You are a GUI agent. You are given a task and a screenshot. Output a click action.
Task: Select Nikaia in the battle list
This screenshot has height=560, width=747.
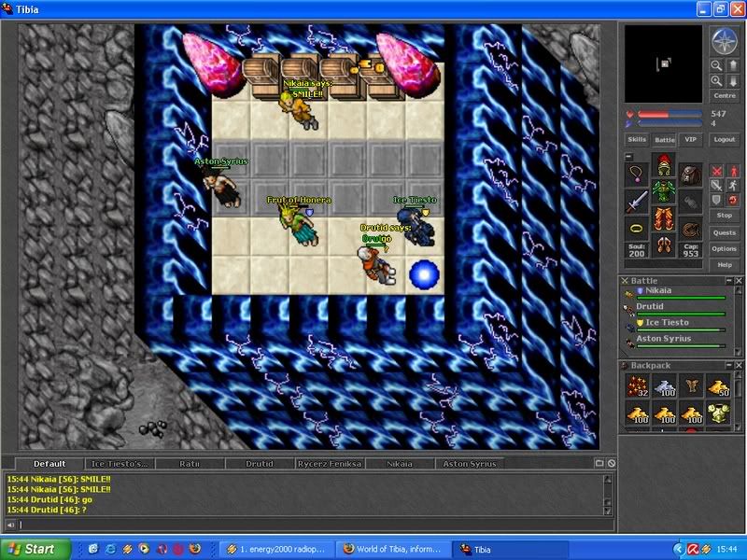point(676,293)
